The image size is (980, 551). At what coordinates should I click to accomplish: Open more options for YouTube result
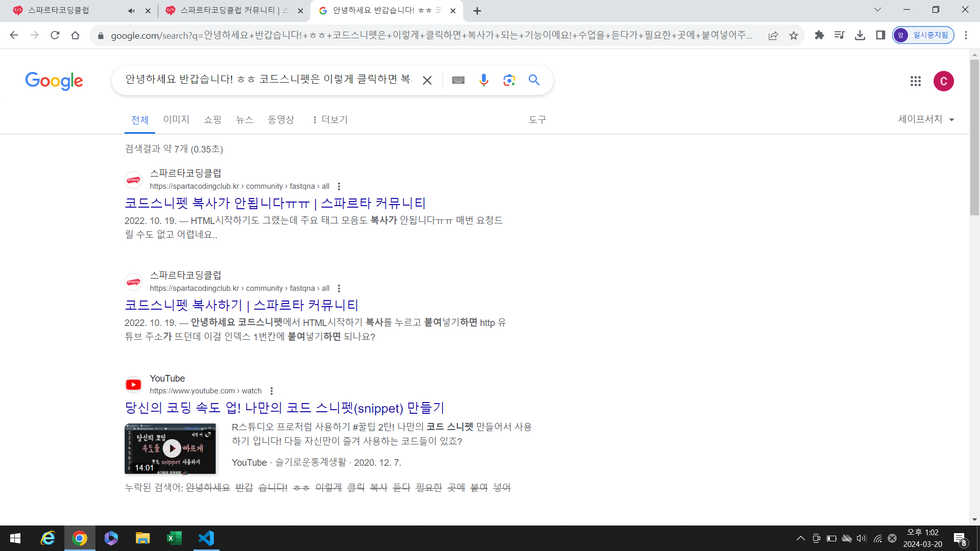(272, 391)
